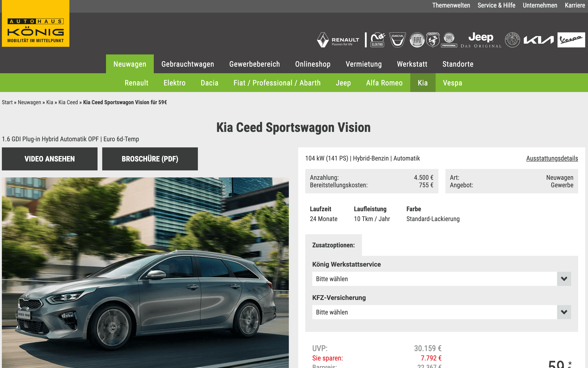Click the Sie sparen 7.792 € amount

click(431, 358)
